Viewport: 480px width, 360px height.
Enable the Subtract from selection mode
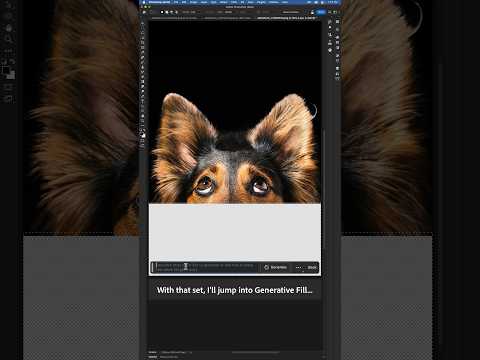pyautogui.click(x=171, y=12)
